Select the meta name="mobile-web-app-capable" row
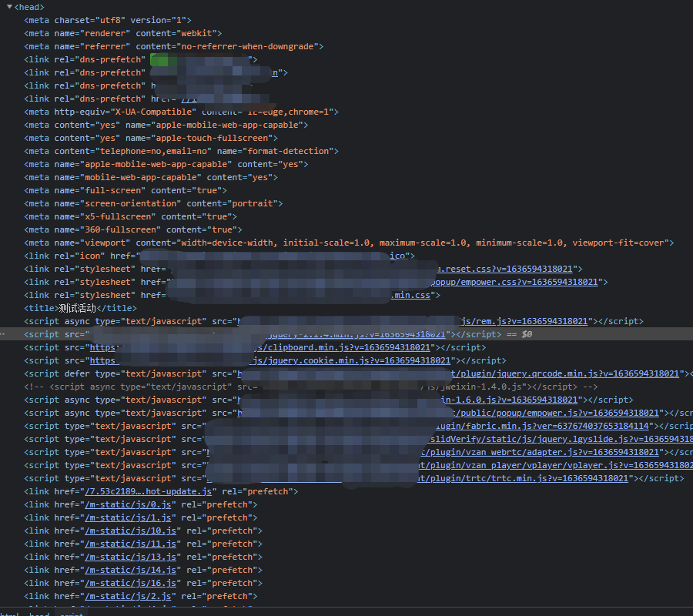Image resolution: width=693 pixels, height=616 pixels. point(151,177)
